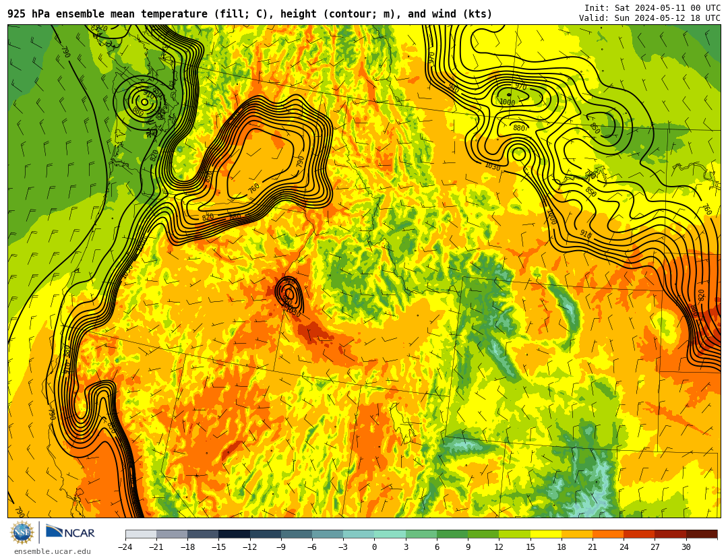Click the 27 colorbar tick label
The height and width of the screenshot is (560, 728).
click(x=655, y=547)
